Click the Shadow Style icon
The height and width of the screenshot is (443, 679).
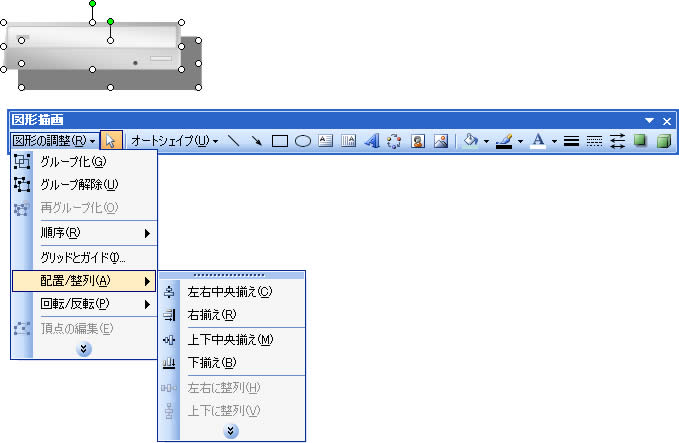[641, 141]
